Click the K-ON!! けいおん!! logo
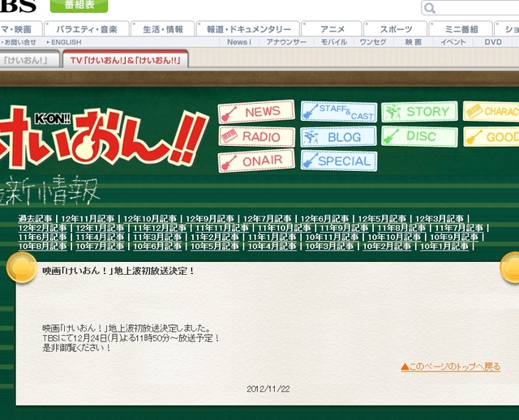This screenshot has width=519, height=420. click(x=103, y=137)
